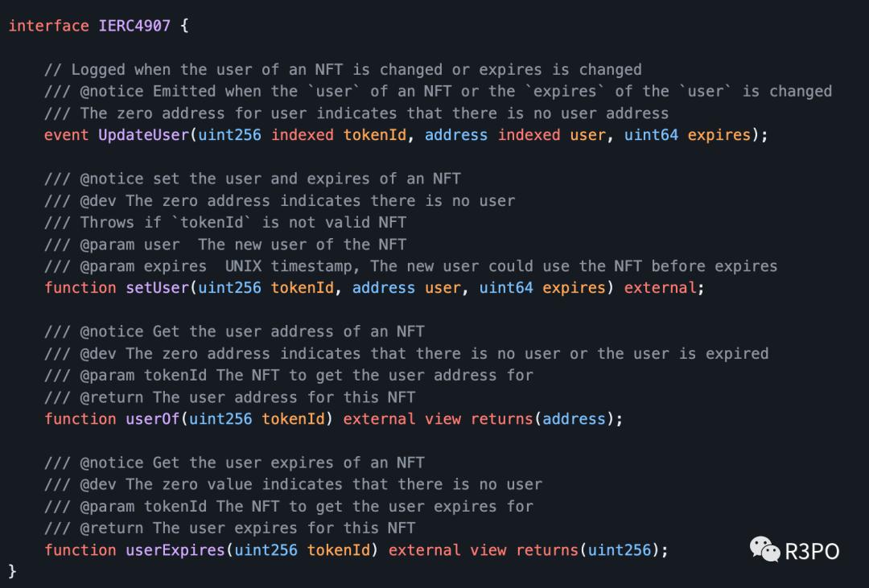Click the interface keyword on the first line
This screenshot has height=588, width=869.
coord(48,26)
